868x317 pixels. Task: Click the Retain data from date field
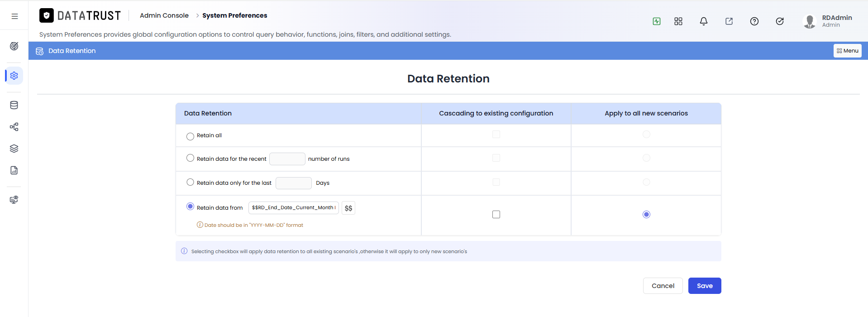pos(294,208)
